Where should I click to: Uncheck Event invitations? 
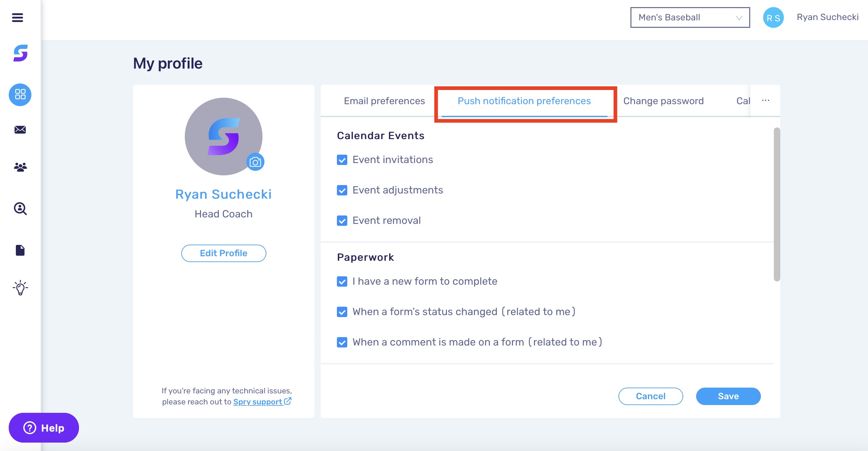pyautogui.click(x=342, y=159)
